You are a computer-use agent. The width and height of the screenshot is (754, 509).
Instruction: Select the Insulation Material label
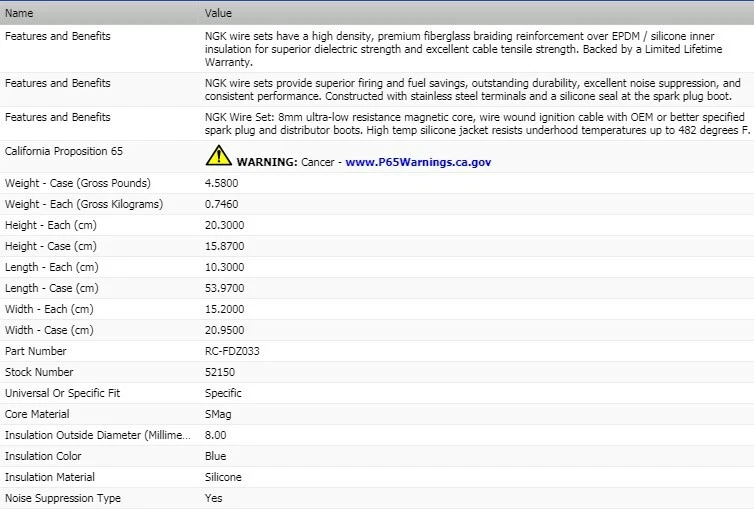50,477
